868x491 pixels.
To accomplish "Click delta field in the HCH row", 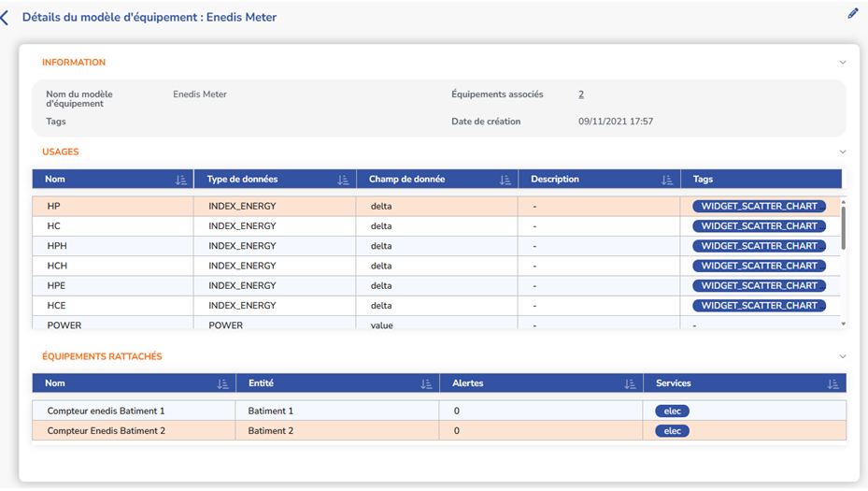I will tap(381, 266).
